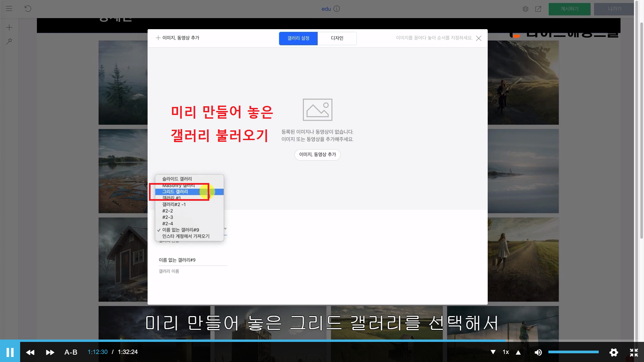Toggle A-B repeat mode

pyautogui.click(x=71, y=352)
